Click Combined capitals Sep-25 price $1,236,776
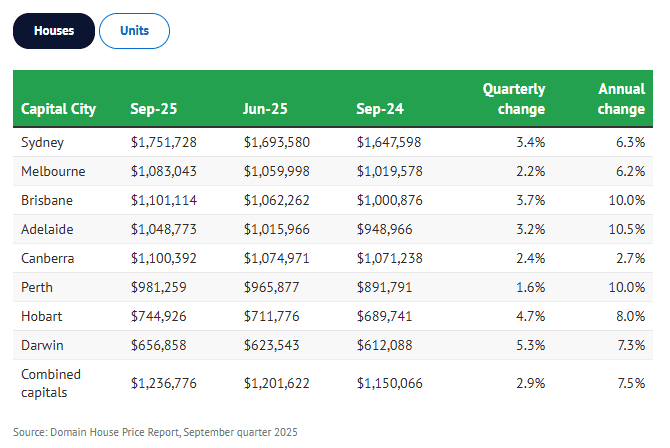Screen dimensions: 670x448 coord(164,382)
